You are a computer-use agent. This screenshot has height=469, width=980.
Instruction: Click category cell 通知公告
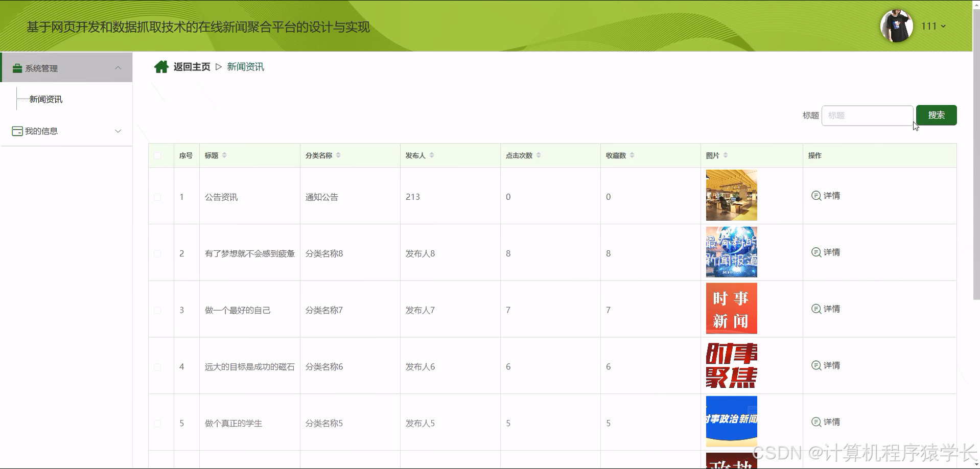pyautogui.click(x=322, y=197)
